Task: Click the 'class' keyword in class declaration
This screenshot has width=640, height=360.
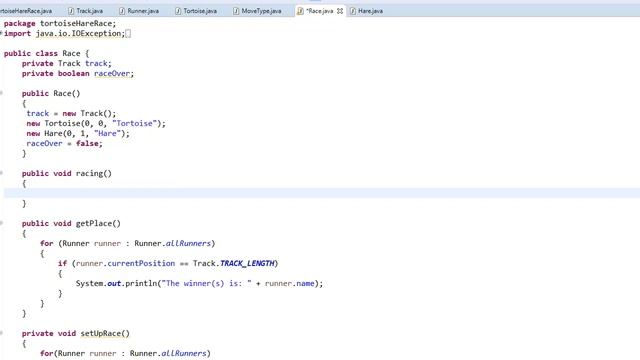Action: tap(46, 53)
